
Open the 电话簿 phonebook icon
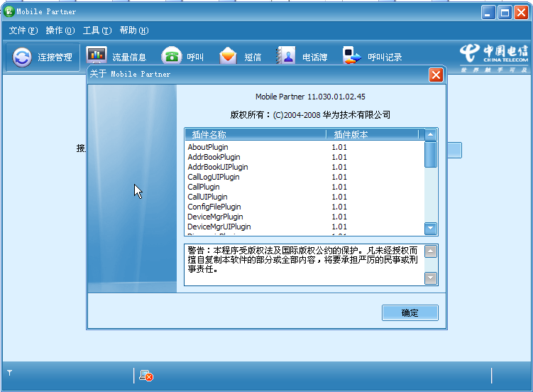285,55
